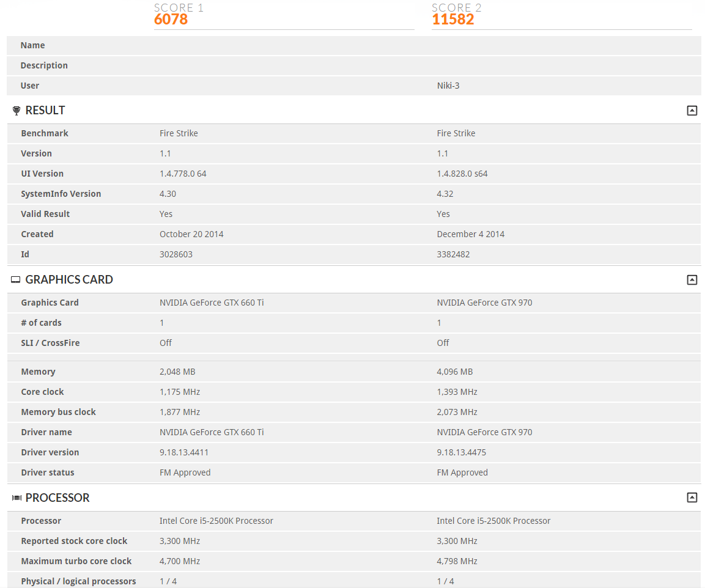Click memory bus clock value 1,877 MHz
Viewport: 705px width, 588px height.
[x=180, y=412]
